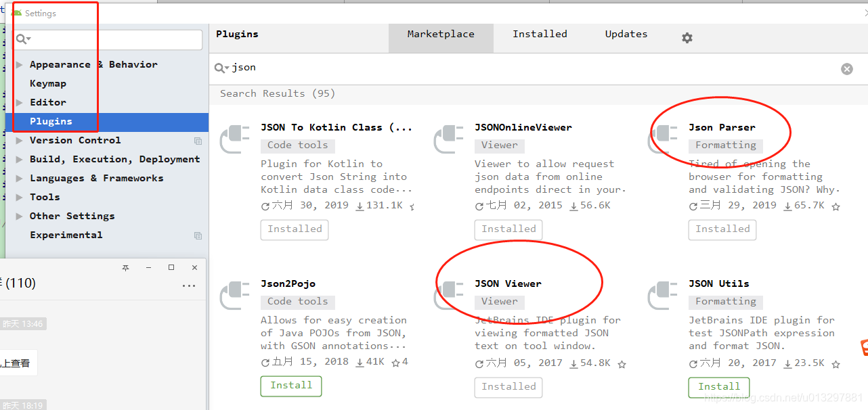Viewport: 868px width, 410px height.
Task: Switch to the Updates tab
Action: pyautogui.click(x=626, y=35)
